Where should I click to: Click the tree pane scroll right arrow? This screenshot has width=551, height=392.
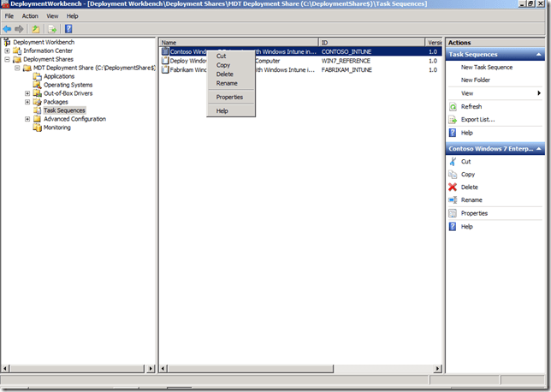pyautogui.click(x=151, y=368)
